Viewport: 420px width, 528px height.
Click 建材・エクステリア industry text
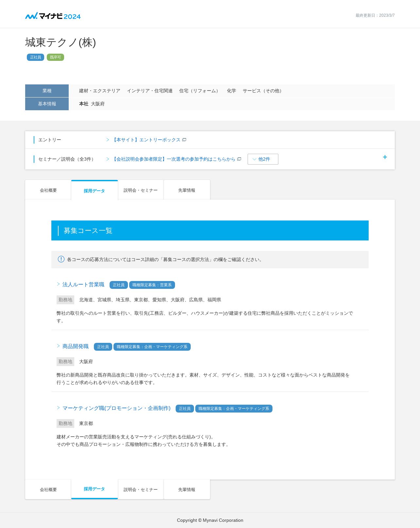100,91
